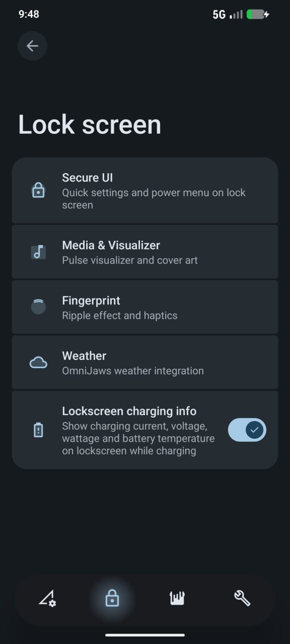This screenshot has height=644, width=290.
Task: Tap the home gesture bar at bottom
Action: [x=145, y=635]
